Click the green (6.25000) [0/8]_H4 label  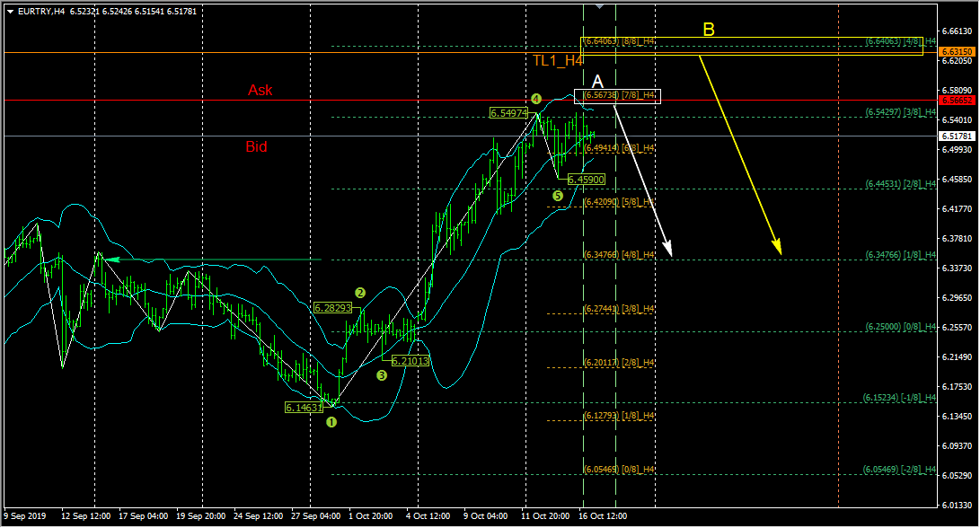(x=901, y=327)
